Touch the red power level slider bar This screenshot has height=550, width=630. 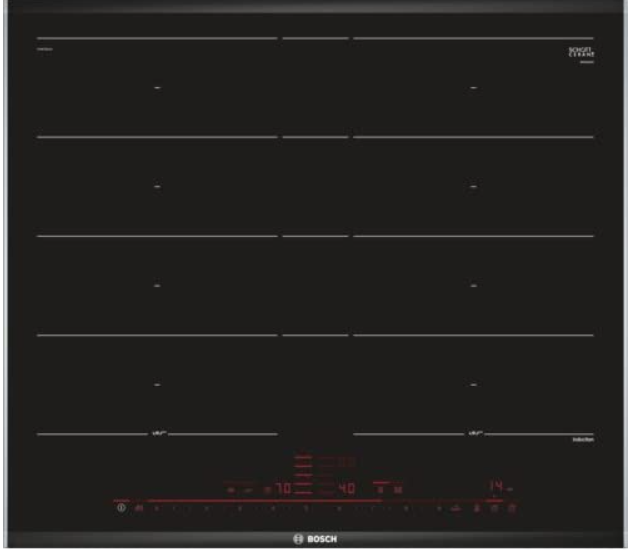coord(264,501)
